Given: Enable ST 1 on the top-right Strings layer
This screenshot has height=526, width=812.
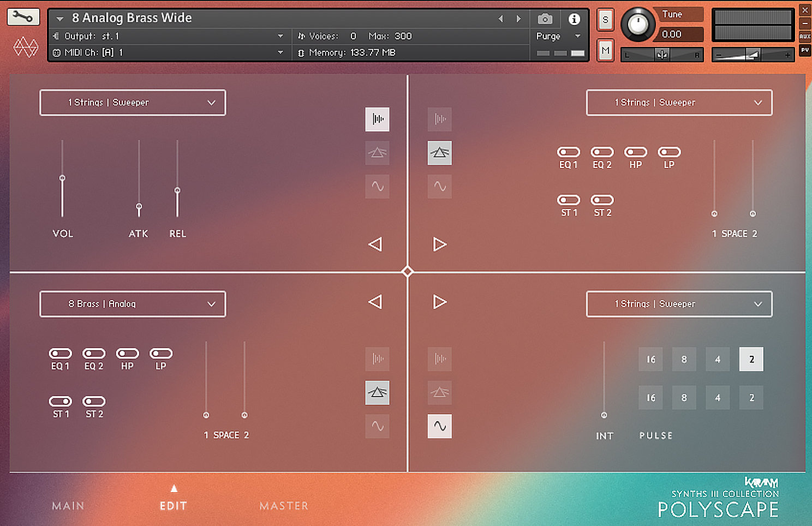Looking at the screenshot, I should tap(569, 200).
